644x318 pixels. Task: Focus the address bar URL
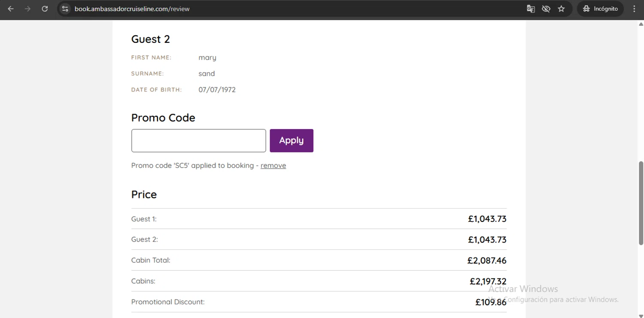click(132, 9)
